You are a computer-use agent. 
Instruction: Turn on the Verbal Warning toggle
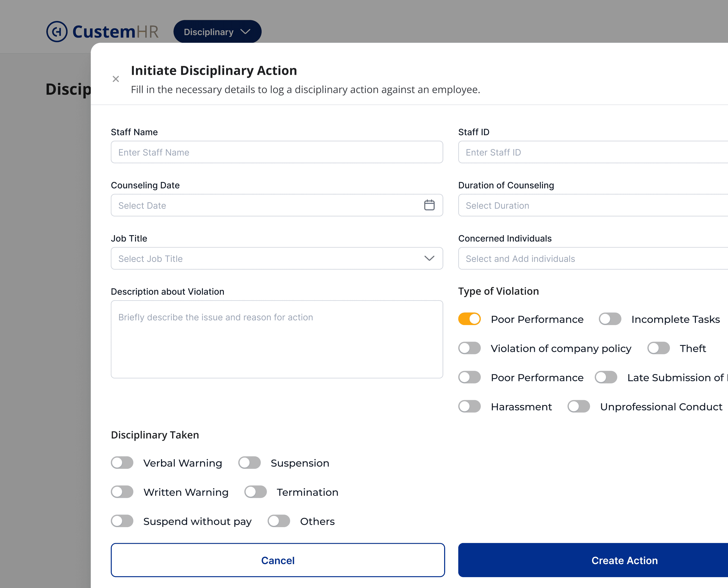pos(122,463)
